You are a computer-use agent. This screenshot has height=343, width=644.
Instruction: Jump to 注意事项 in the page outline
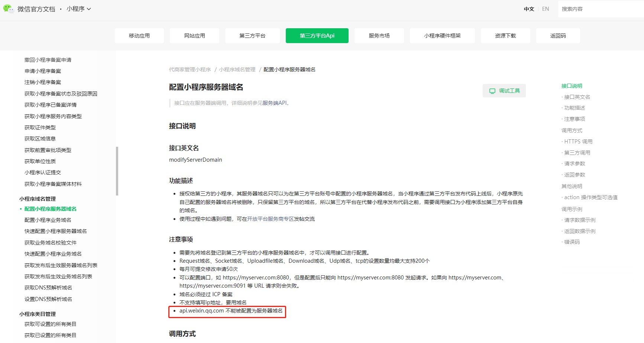575,119
